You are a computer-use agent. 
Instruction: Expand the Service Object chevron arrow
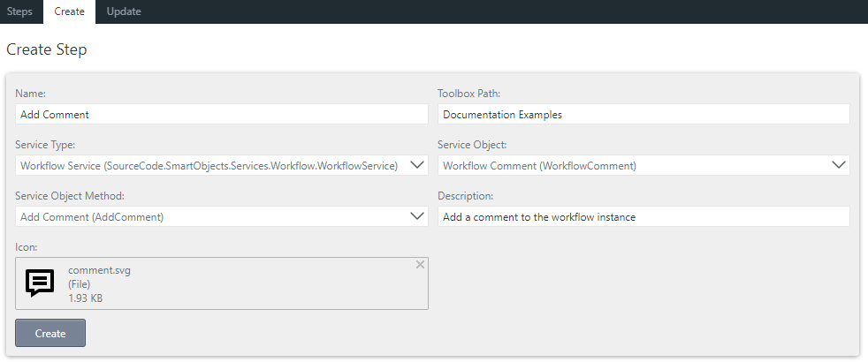[840, 165]
